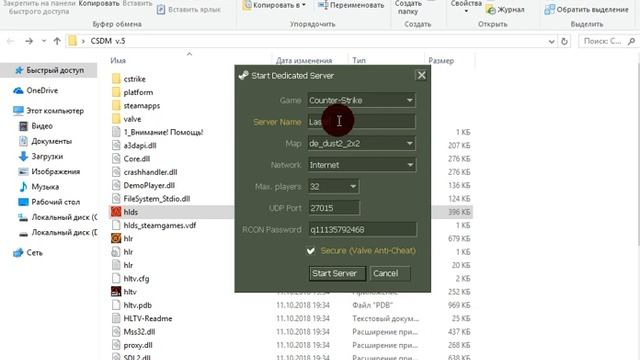
Task: Open Рабочий стол in sidebar
Action: point(49,202)
